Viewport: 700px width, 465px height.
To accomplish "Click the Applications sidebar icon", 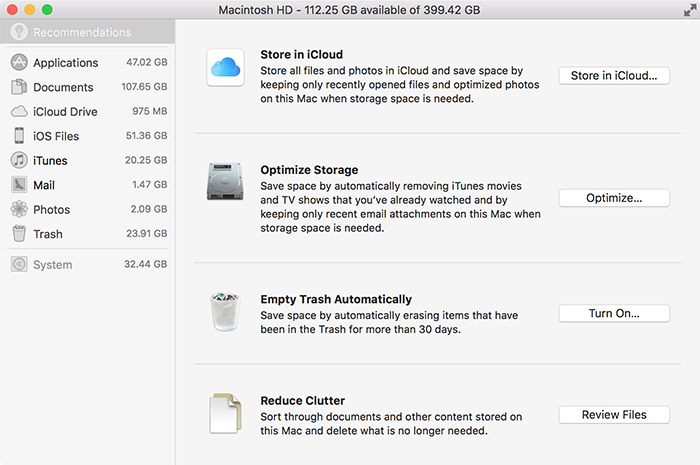I will 19,62.
